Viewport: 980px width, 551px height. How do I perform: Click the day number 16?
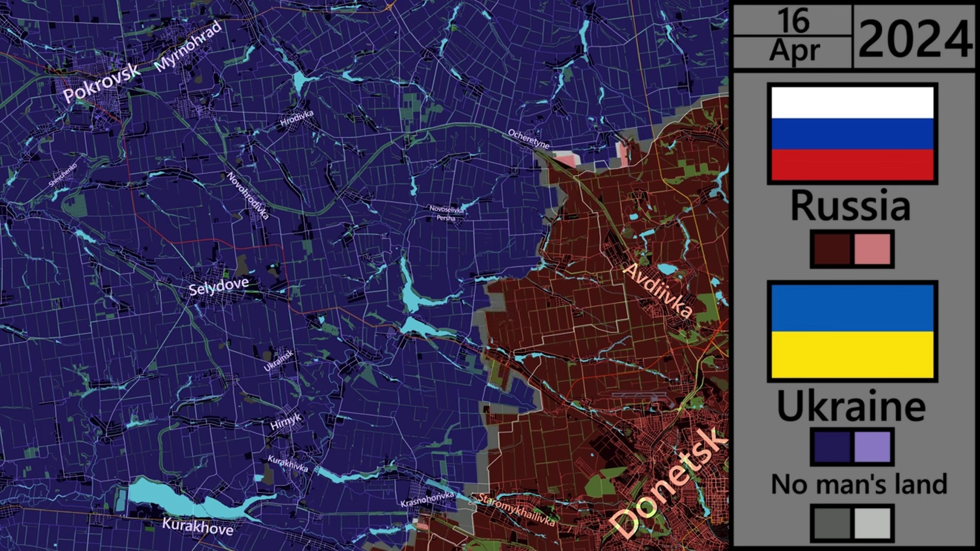point(793,21)
